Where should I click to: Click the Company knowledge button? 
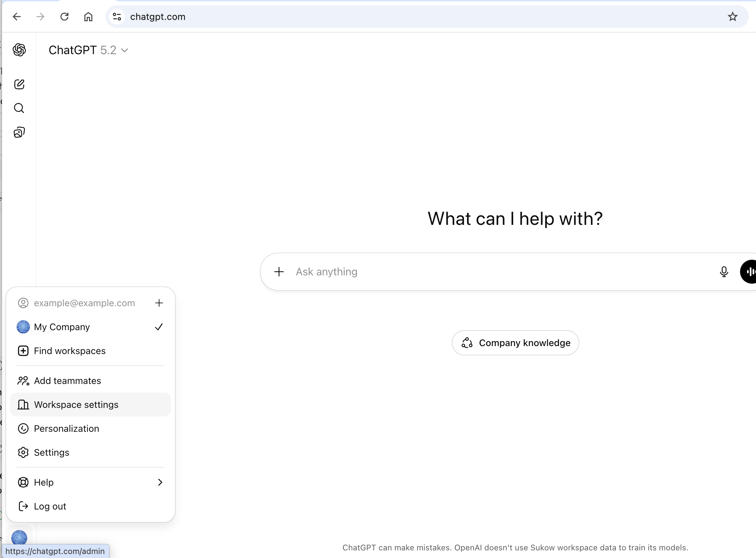[x=515, y=342]
